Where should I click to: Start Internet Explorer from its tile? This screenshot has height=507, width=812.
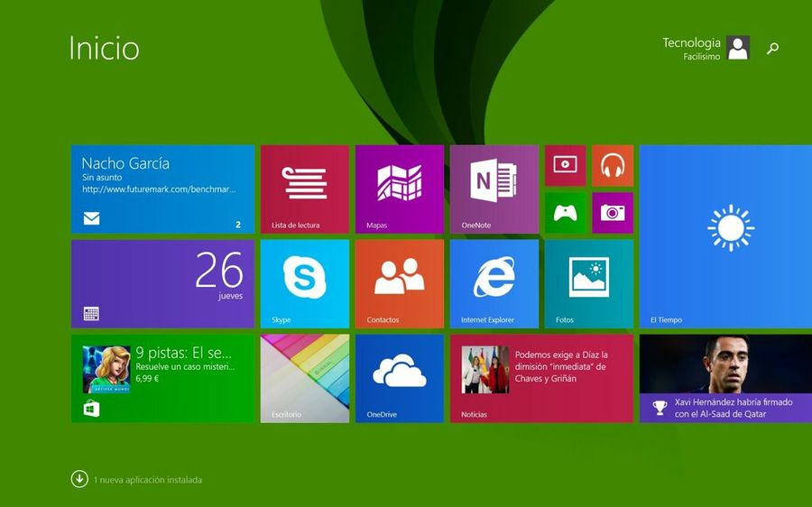pos(494,283)
